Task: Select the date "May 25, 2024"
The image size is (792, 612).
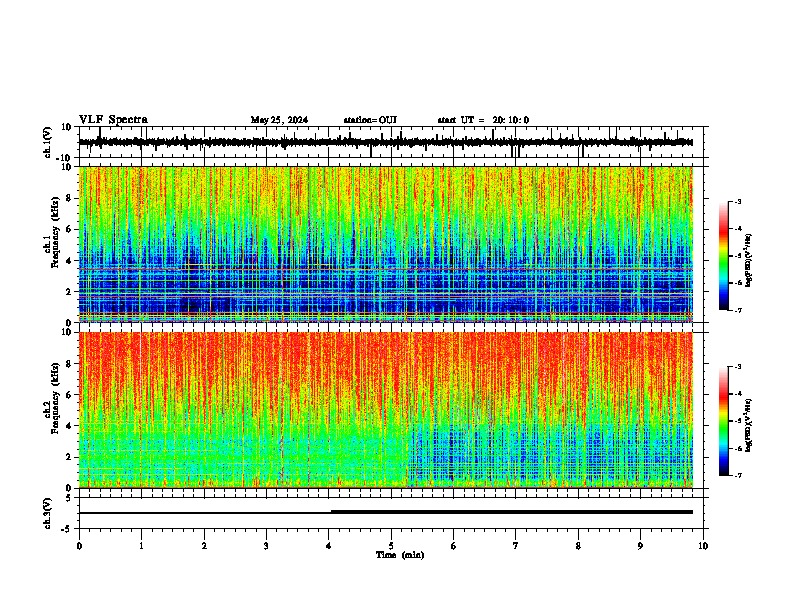Action: tap(279, 120)
